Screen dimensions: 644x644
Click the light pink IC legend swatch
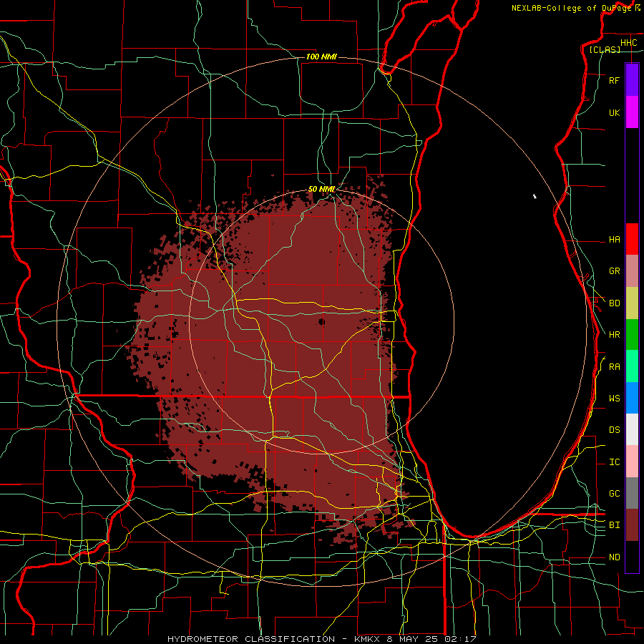point(632,462)
